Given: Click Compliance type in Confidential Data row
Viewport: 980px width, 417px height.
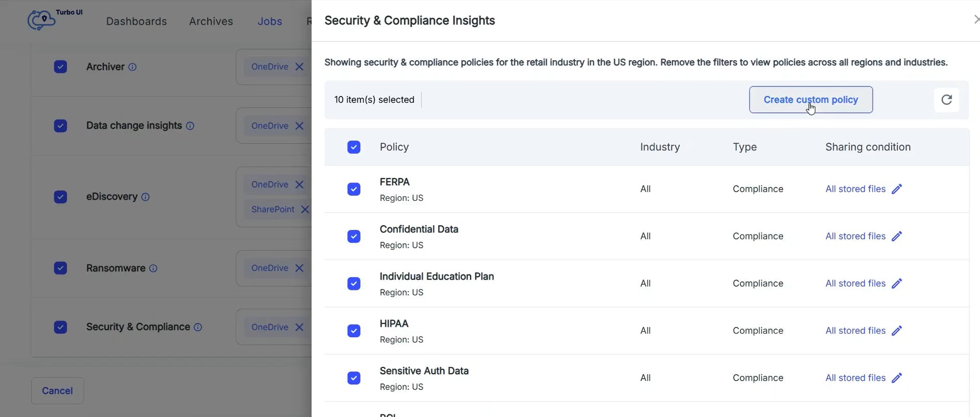Looking at the screenshot, I should [x=758, y=236].
